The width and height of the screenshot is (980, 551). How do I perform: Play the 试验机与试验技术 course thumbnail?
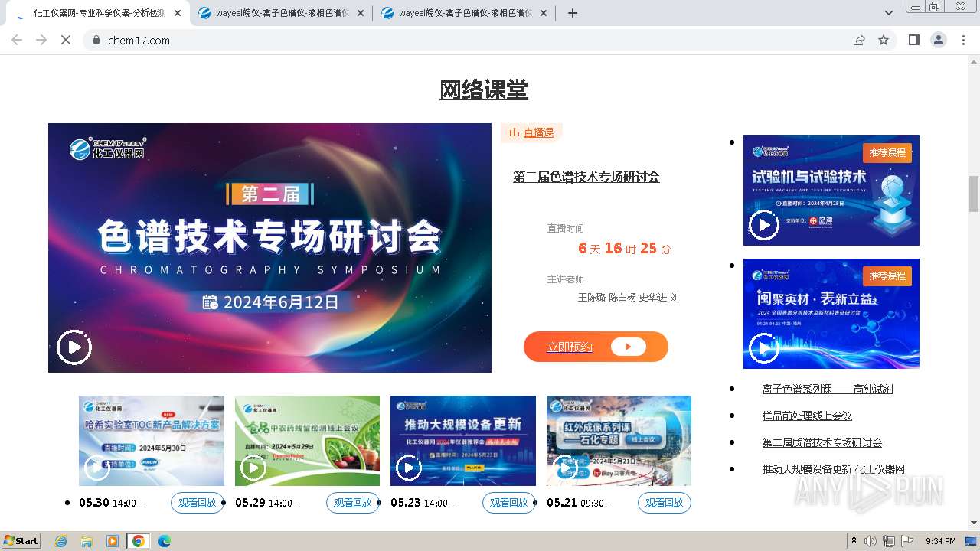point(763,225)
